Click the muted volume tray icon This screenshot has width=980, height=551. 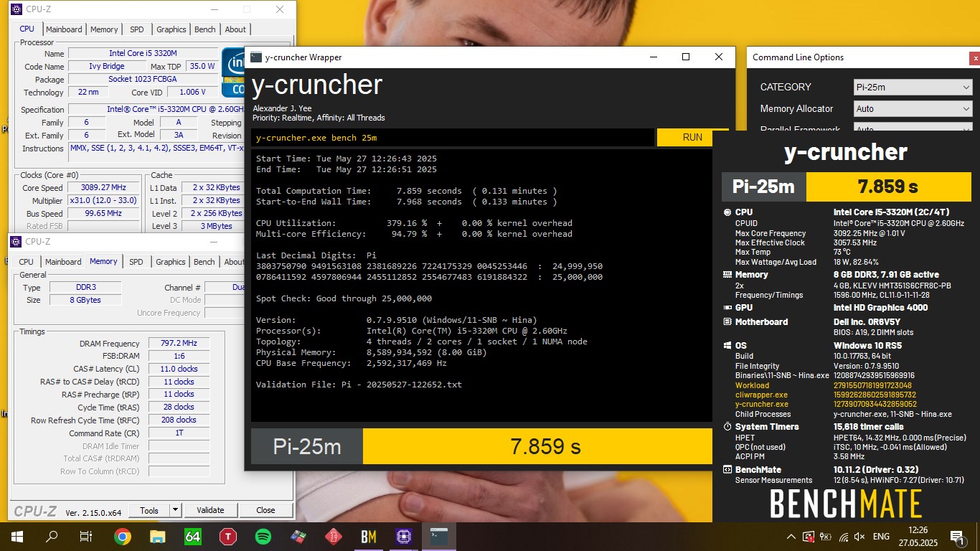(859, 537)
